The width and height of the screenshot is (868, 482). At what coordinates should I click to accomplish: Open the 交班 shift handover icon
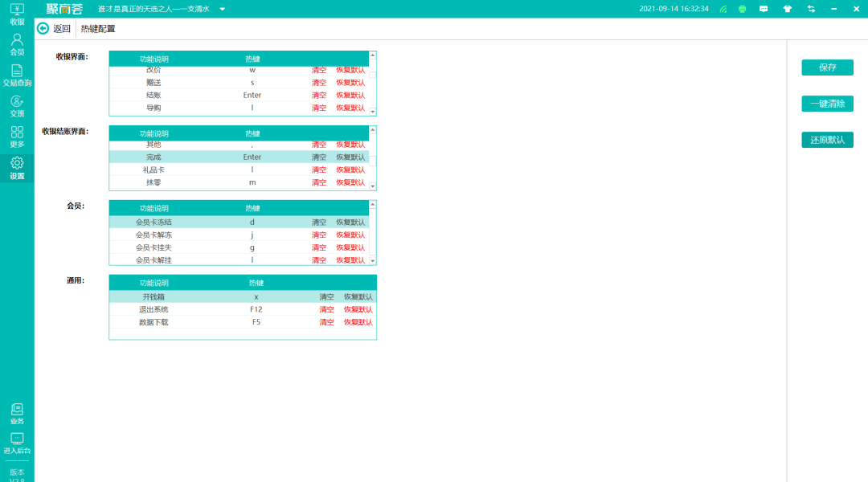(x=17, y=101)
